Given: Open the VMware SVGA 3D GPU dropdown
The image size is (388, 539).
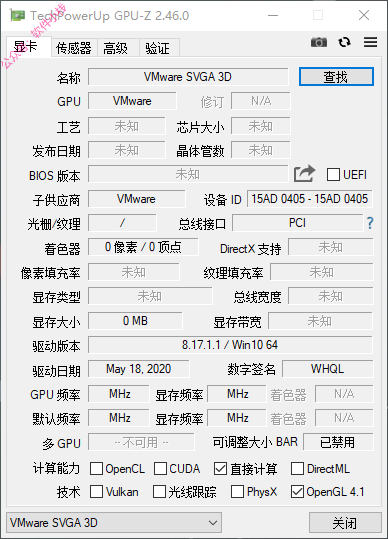Looking at the screenshot, I should 114,523.
